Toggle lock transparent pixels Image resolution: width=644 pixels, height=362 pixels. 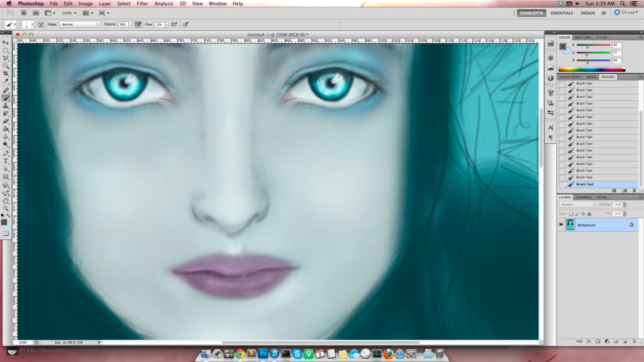pyautogui.click(x=571, y=214)
